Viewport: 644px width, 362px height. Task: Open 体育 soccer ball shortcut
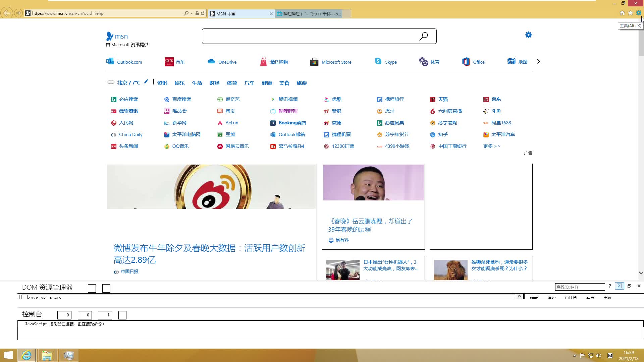click(x=429, y=62)
